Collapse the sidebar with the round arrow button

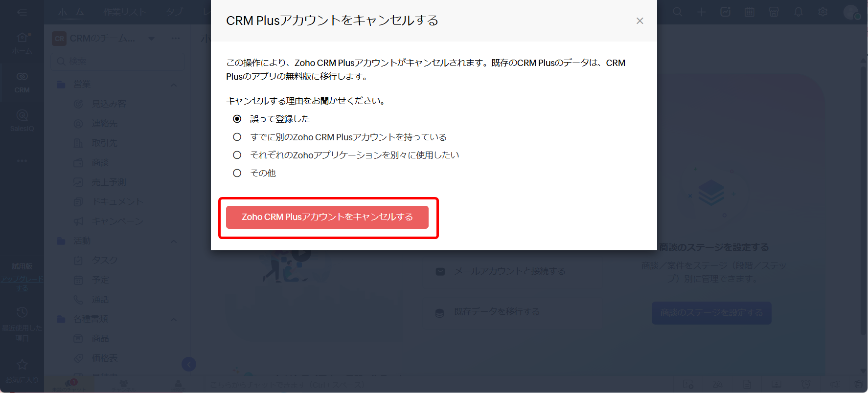[x=189, y=364]
